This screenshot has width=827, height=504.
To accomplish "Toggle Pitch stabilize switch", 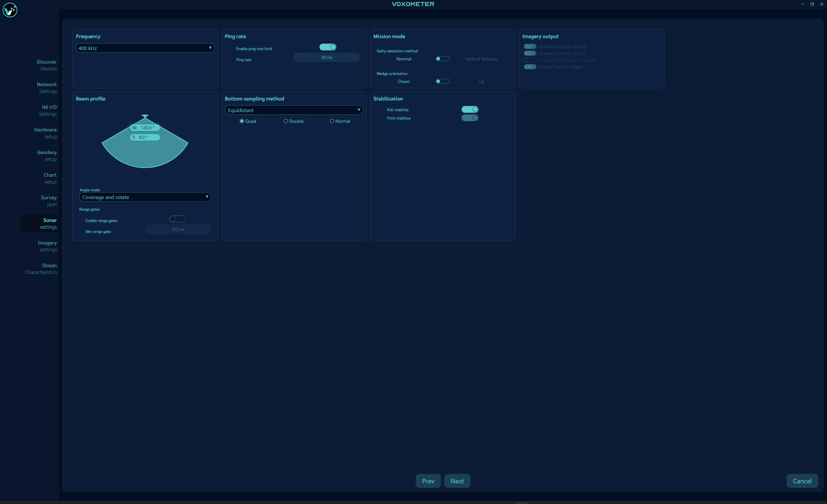I will (x=470, y=118).
